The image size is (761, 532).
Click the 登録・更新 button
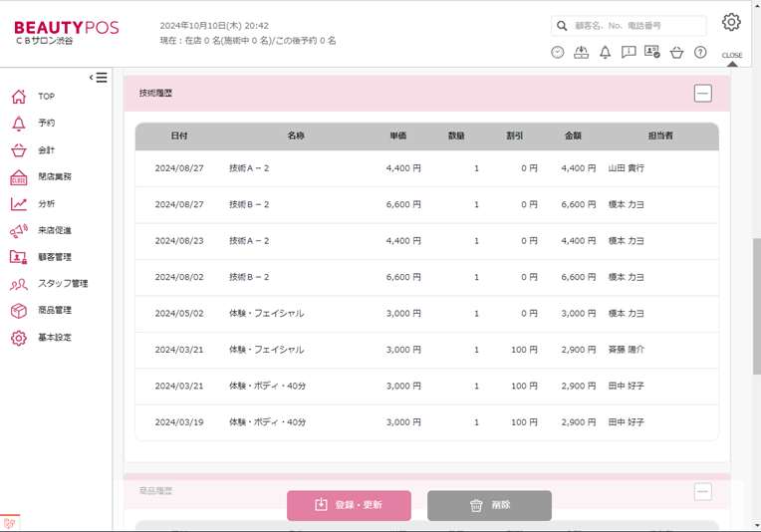coord(349,505)
